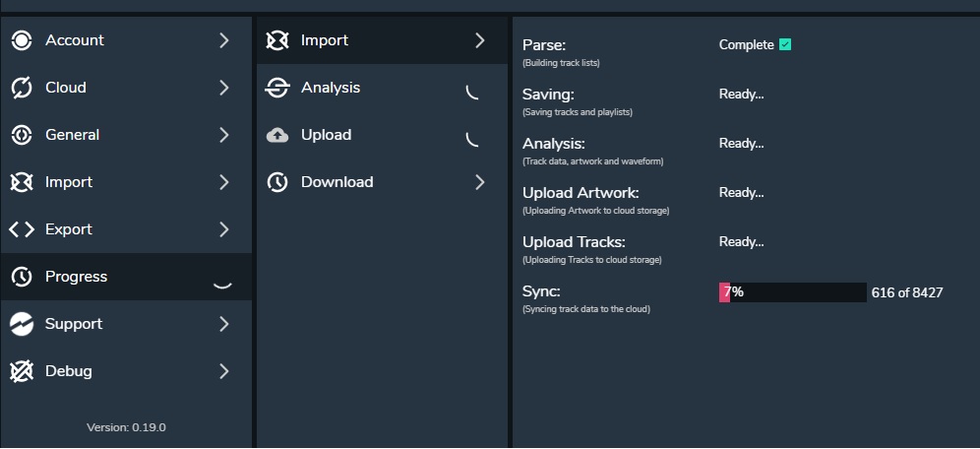
Task: Click the General settings icon
Action: click(x=22, y=135)
